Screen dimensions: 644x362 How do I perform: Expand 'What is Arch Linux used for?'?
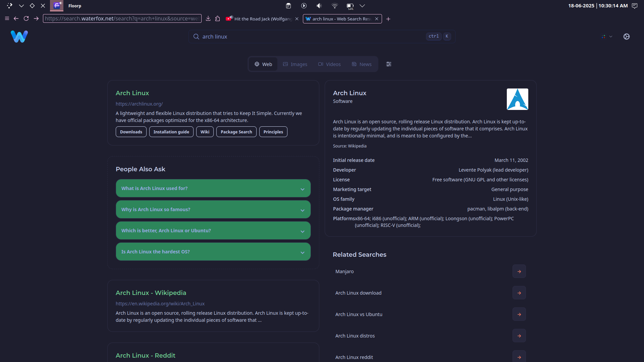pos(213,188)
